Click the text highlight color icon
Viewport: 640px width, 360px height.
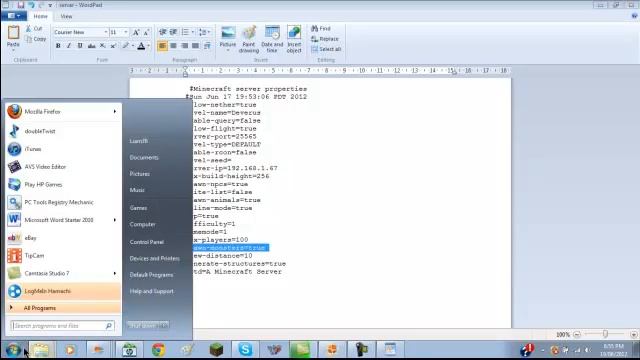click(126, 46)
